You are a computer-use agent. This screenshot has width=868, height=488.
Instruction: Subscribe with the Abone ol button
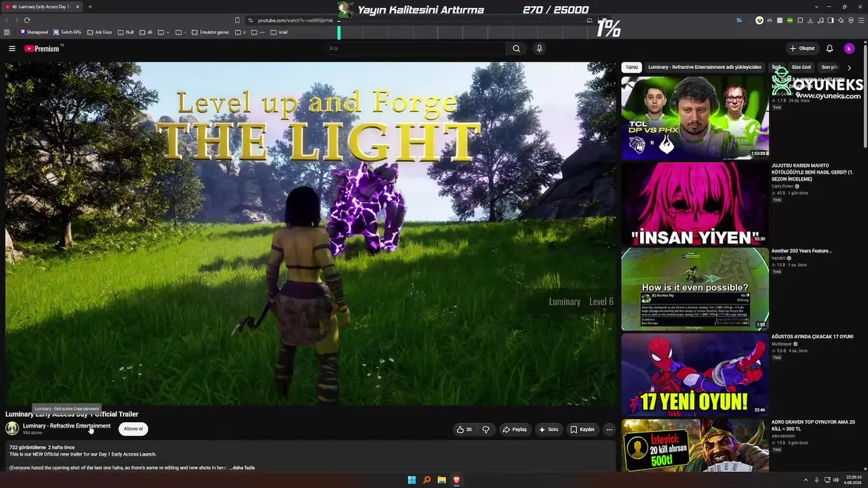pos(133,429)
